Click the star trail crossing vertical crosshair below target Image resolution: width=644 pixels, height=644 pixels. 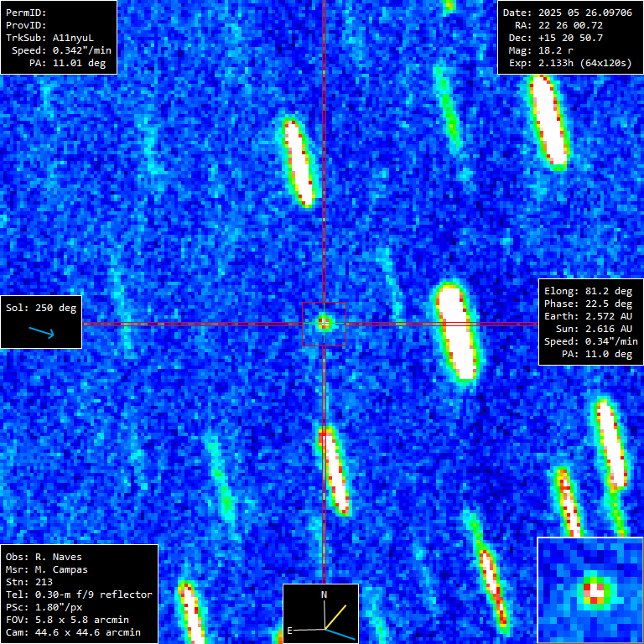point(334,470)
